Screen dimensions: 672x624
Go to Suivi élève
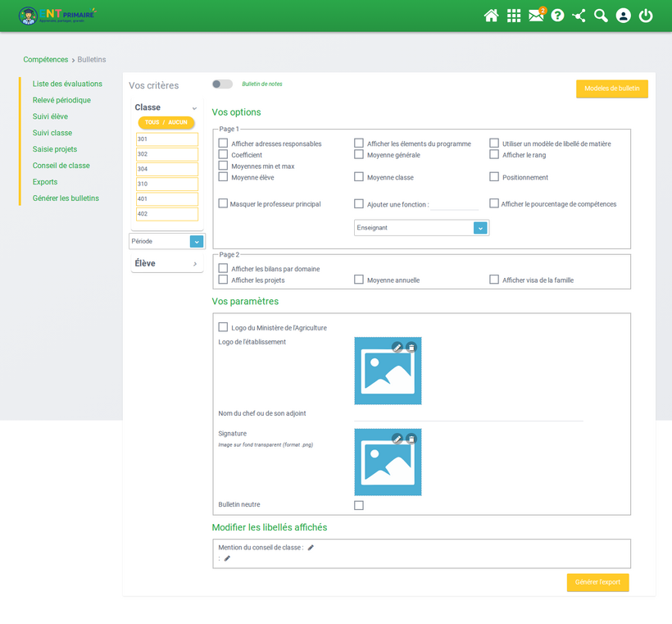pyautogui.click(x=50, y=116)
